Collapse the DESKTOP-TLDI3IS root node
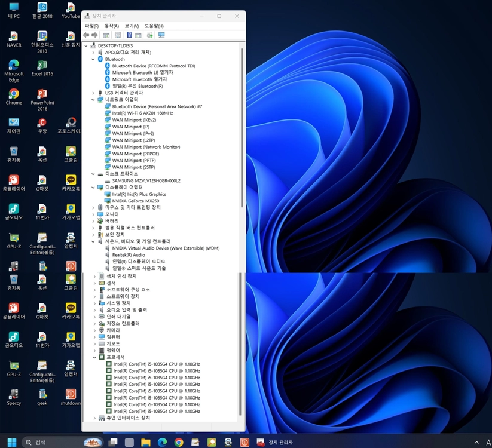The image size is (492, 448). click(86, 46)
